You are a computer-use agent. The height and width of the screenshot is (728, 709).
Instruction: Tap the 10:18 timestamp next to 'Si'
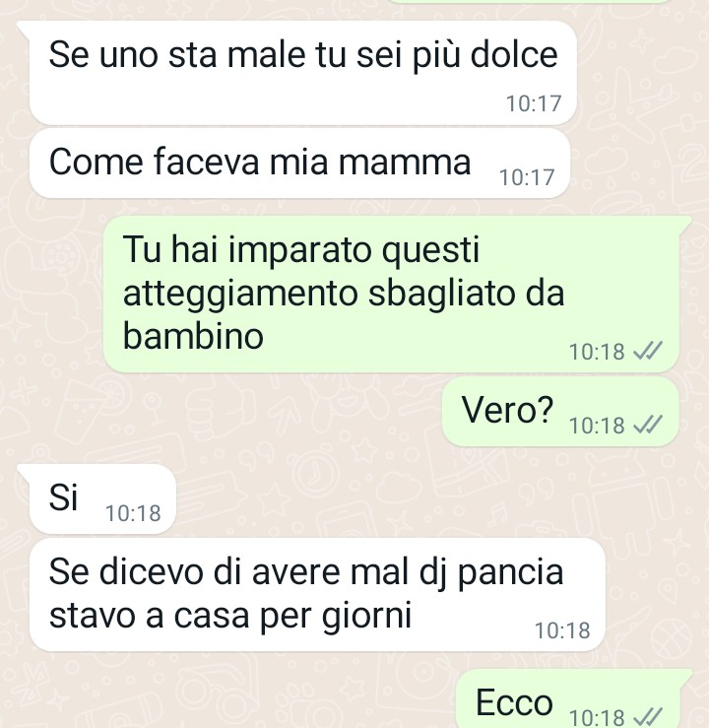tap(133, 513)
